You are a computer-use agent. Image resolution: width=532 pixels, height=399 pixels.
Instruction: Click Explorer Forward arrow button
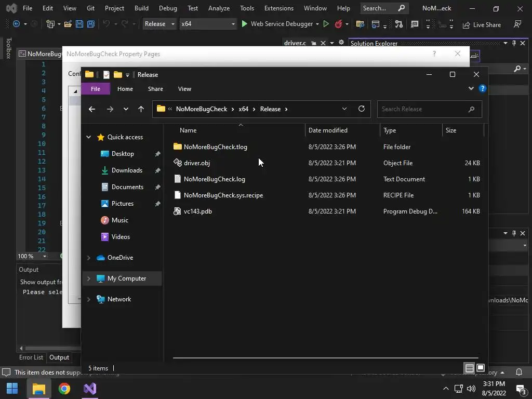pyautogui.click(x=110, y=109)
